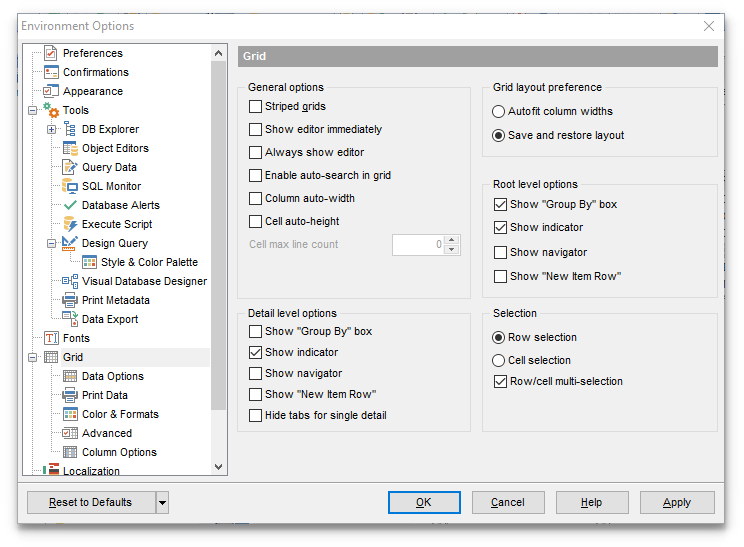Select Advanced under Grid
The height and width of the screenshot is (547, 744).
pyautogui.click(x=107, y=433)
